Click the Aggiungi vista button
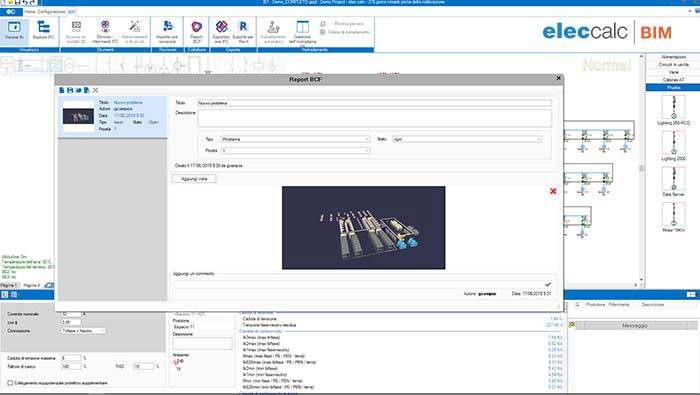700x395 pixels. 194,179
